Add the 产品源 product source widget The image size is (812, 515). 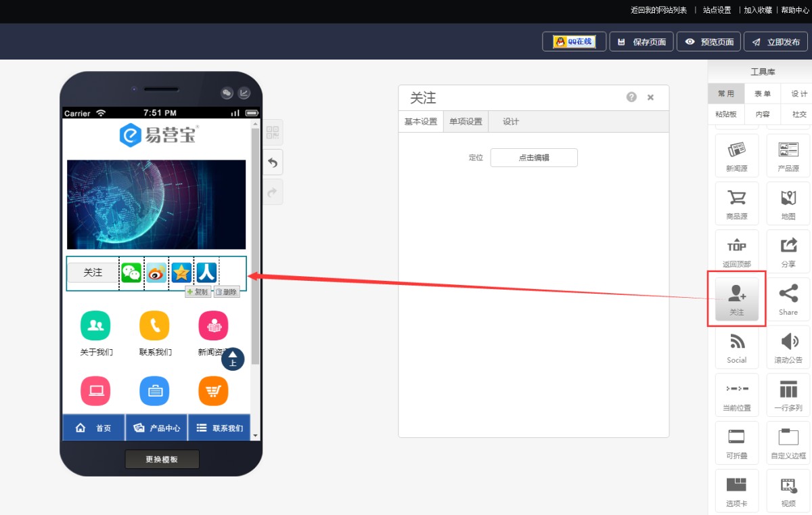point(788,156)
